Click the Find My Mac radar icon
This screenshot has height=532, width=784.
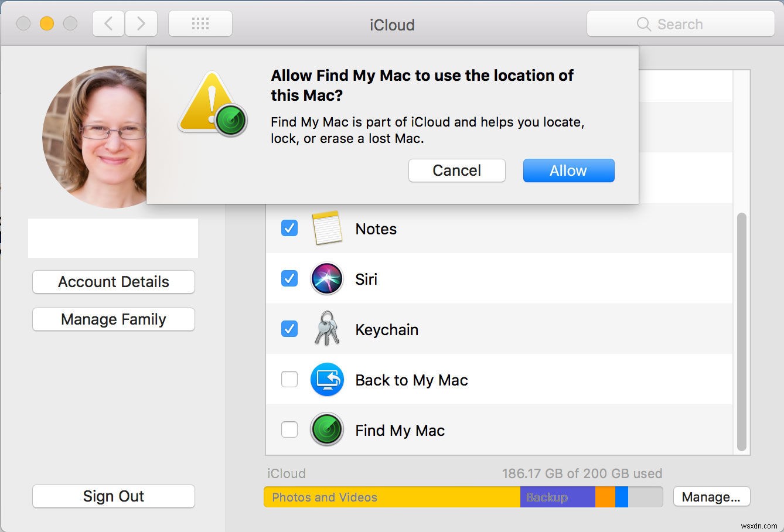point(327,430)
